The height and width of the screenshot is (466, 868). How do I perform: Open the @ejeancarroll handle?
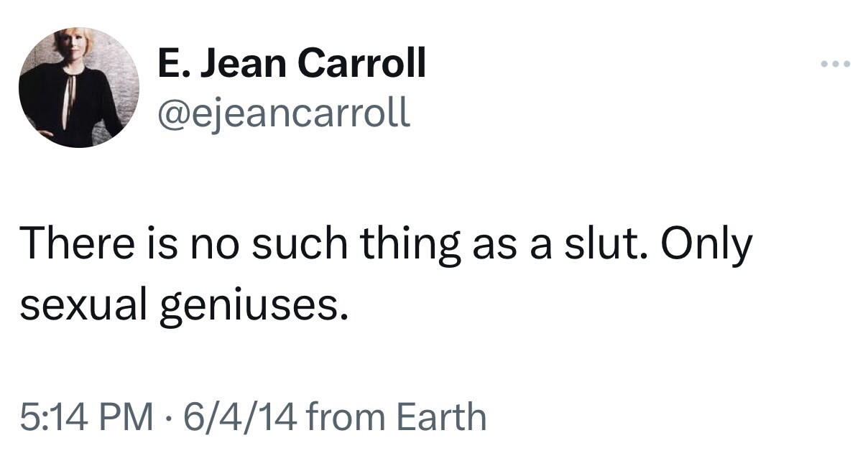(284, 113)
